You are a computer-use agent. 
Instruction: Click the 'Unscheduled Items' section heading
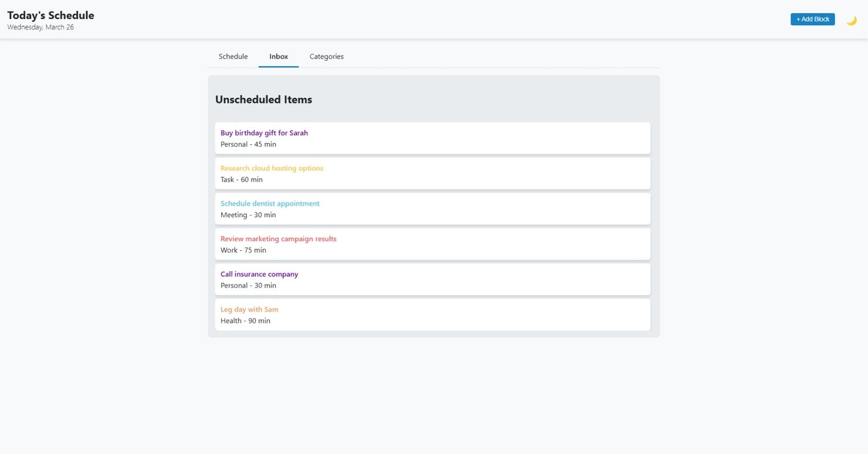click(x=263, y=99)
